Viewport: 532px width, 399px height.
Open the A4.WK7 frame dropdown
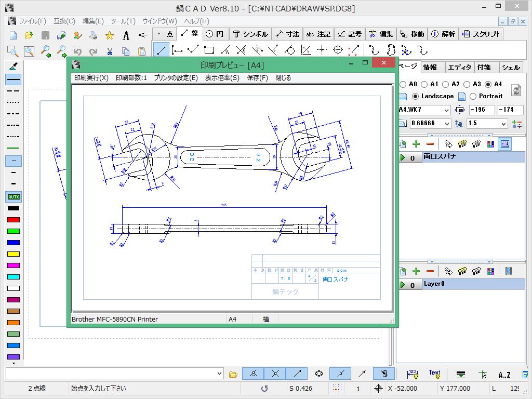point(446,110)
